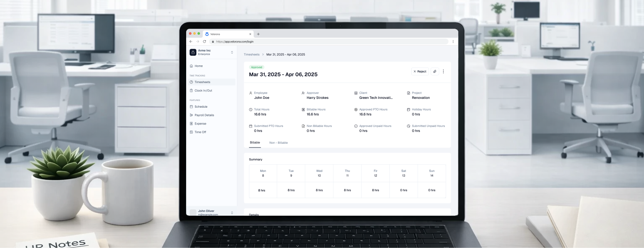
Task: Click the Non Billable Hours icon
Action: click(x=303, y=126)
